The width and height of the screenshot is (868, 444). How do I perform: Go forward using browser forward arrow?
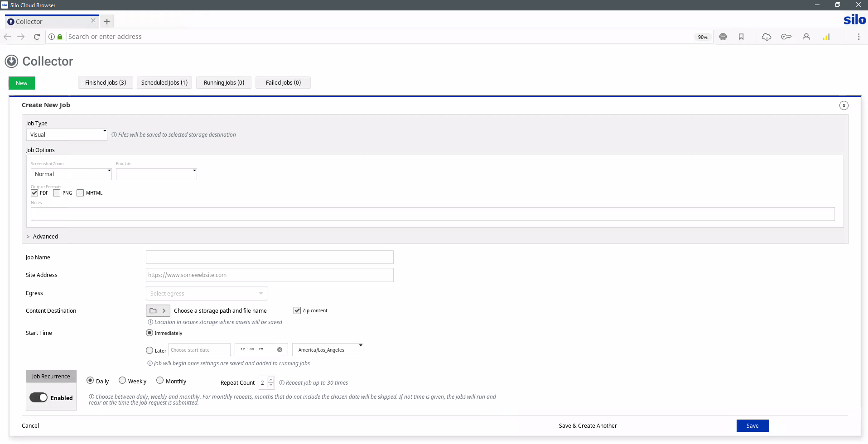pos(21,37)
